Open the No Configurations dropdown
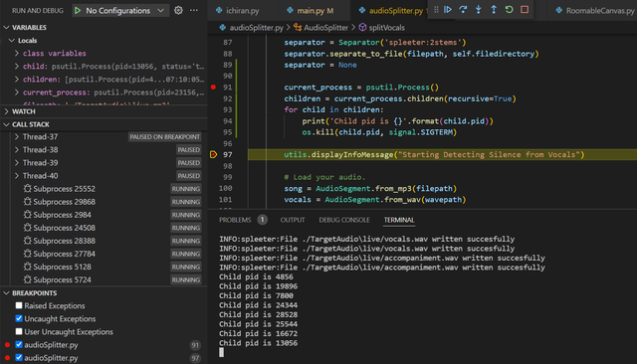637x364 pixels. (119, 11)
